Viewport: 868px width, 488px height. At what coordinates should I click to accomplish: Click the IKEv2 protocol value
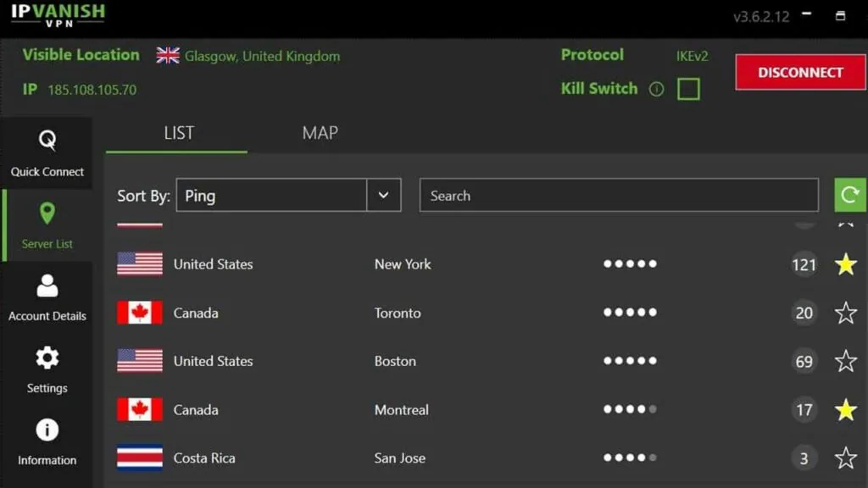(x=692, y=56)
